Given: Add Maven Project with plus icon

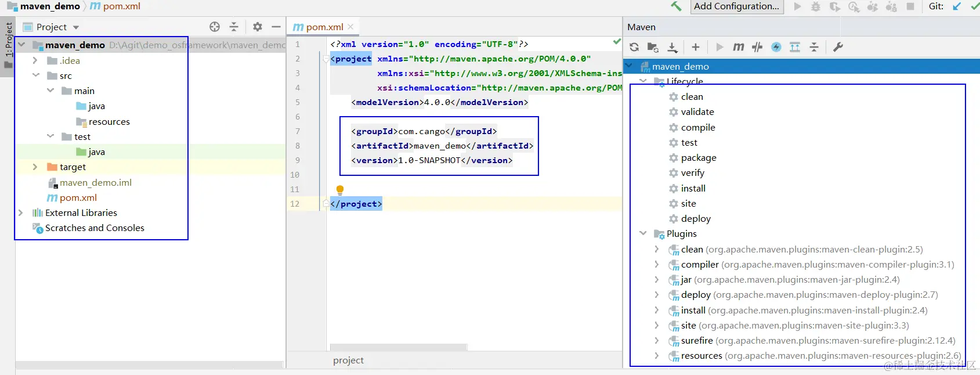Looking at the screenshot, I should (696, 47).
